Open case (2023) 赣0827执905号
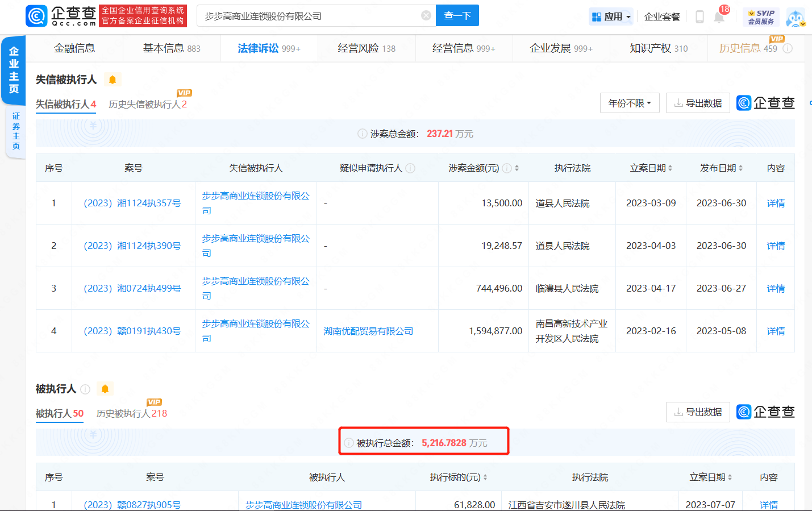The image size is (812, 511). [132, 505]
